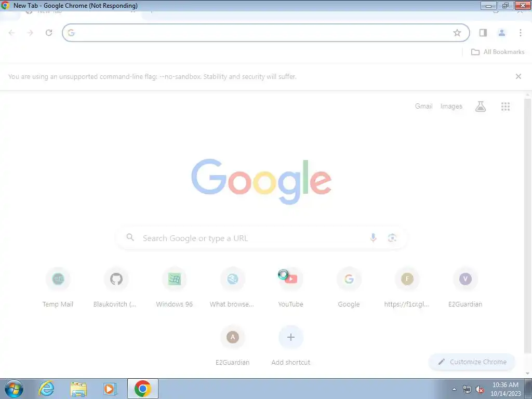Open the Images link
The image size is (532, 399).
coord(451,106)
